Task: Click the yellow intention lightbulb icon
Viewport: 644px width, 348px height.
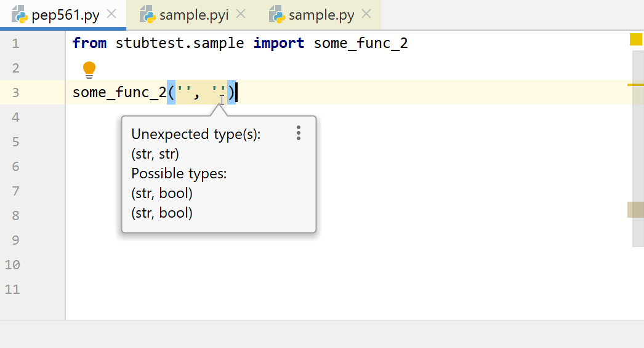Action: pyautogui.click(x=89, y=69)
